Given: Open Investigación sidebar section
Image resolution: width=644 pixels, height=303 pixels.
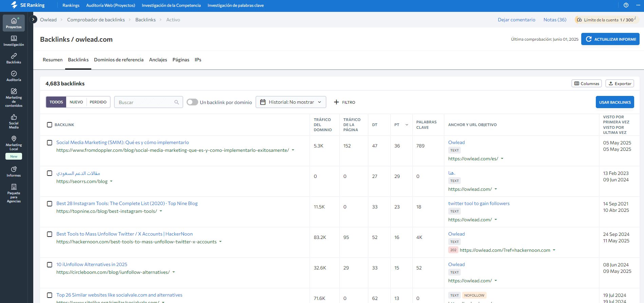Looking at the screenshot, I should [14, 41].
